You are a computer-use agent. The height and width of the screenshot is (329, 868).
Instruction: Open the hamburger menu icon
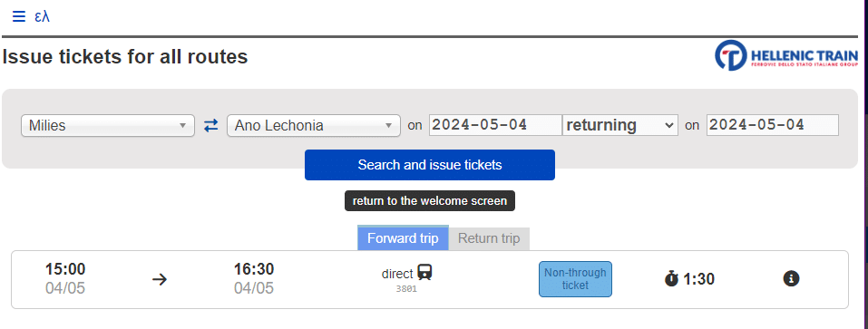click(18, 16)
